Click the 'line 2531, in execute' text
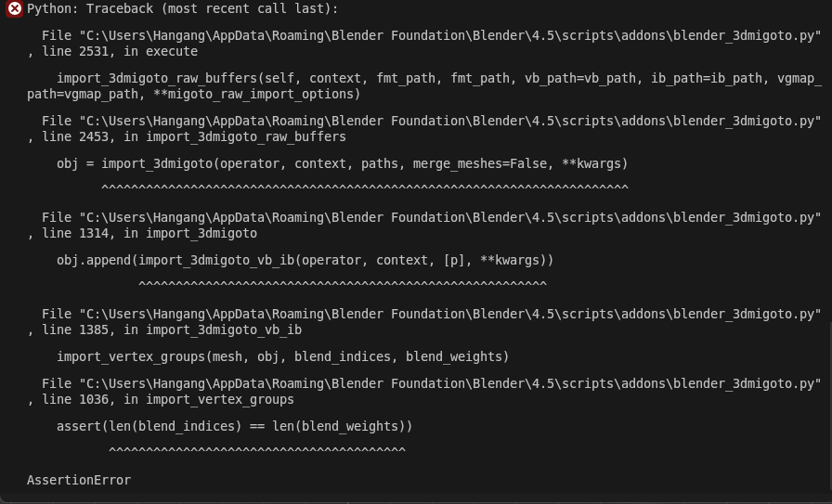Viewport: 832px width, 504px height. coord(120,51)
